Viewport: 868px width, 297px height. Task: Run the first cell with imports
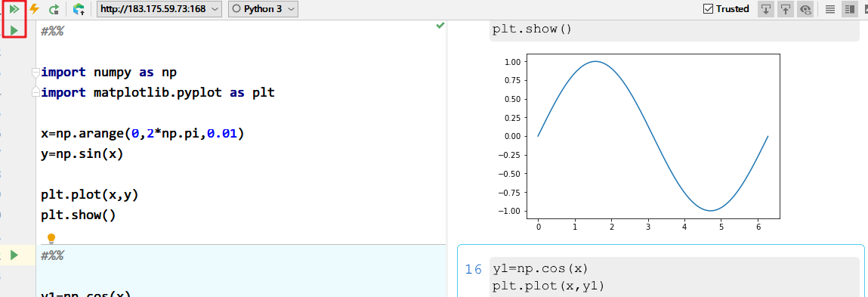coord(15,30)
